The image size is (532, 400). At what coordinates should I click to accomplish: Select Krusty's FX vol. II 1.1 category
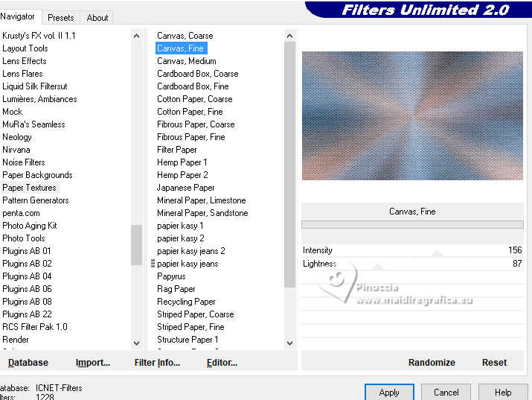[x=39, y=36]
